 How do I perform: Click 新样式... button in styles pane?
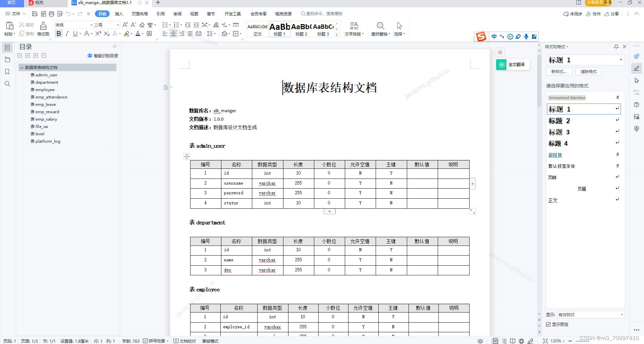[x=559, y=71]
